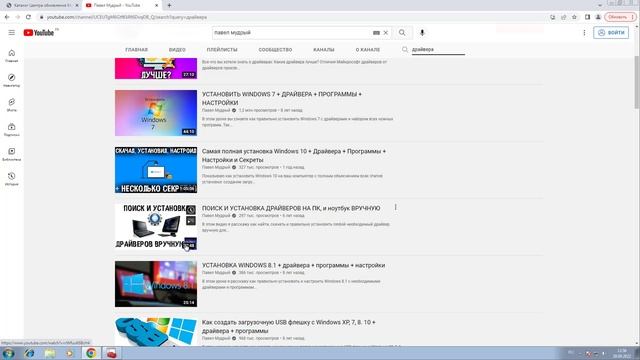The width and height of the screenshot is (640, 360).
Task: Click Павел Мудрый channel name under Windows 7 video
Action: pos(216,110)
